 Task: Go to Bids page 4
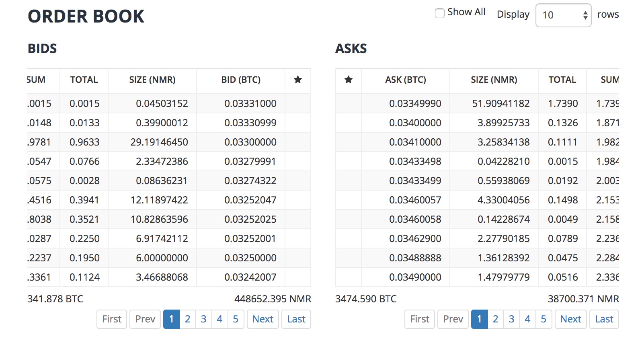point(219,319)
